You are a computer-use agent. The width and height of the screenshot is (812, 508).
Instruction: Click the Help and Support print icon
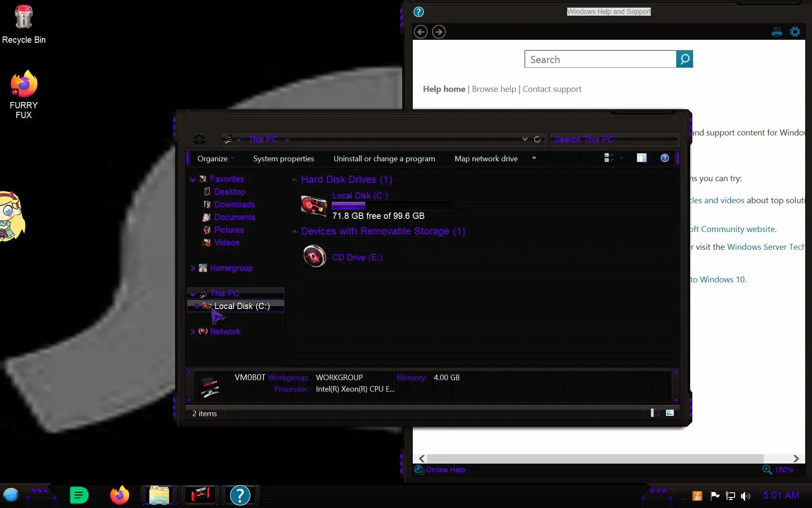(x=776, y=32)
